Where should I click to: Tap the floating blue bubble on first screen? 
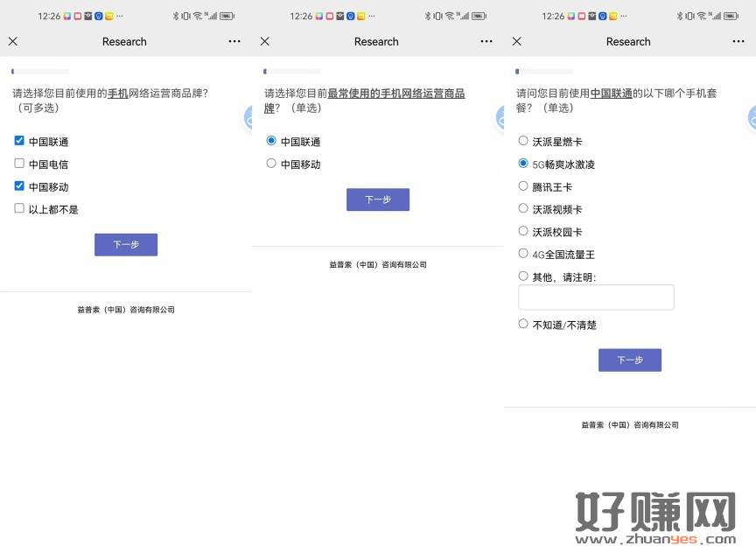[248, 118]
